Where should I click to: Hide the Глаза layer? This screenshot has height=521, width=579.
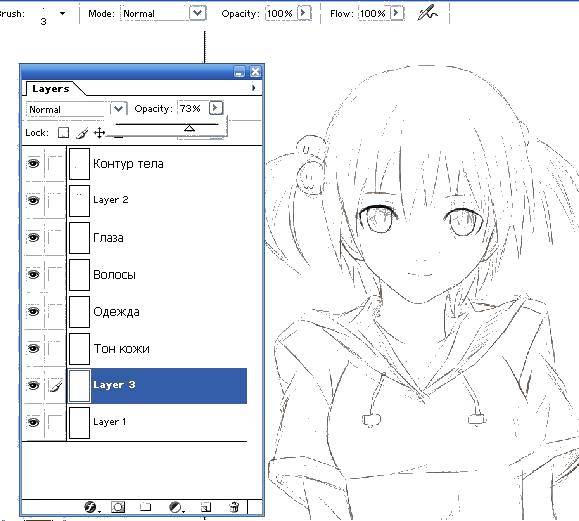pyautogui.click(x=34, y=237)
